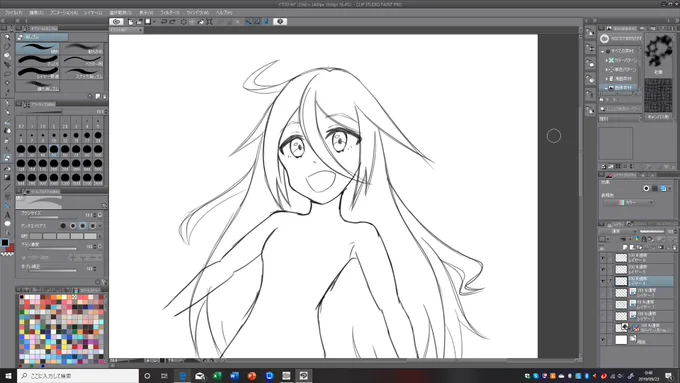680x383 pixels.
Task: Create a new raster layer
Action: point(624,247)
